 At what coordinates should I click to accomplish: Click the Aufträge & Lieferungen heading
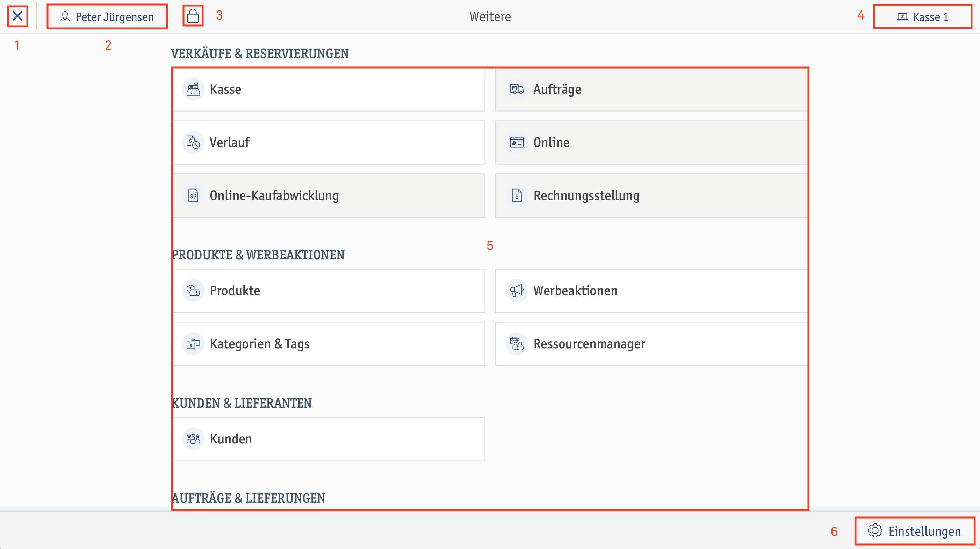point(249,498)
